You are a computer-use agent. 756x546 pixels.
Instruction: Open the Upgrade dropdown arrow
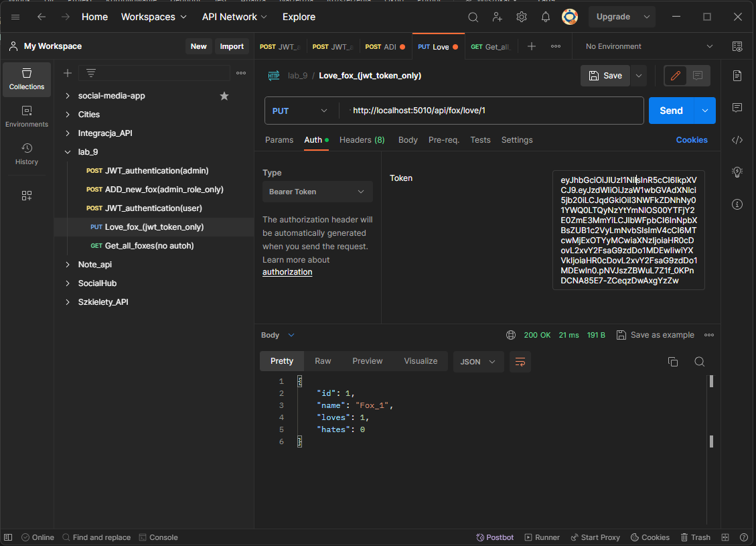647,17
